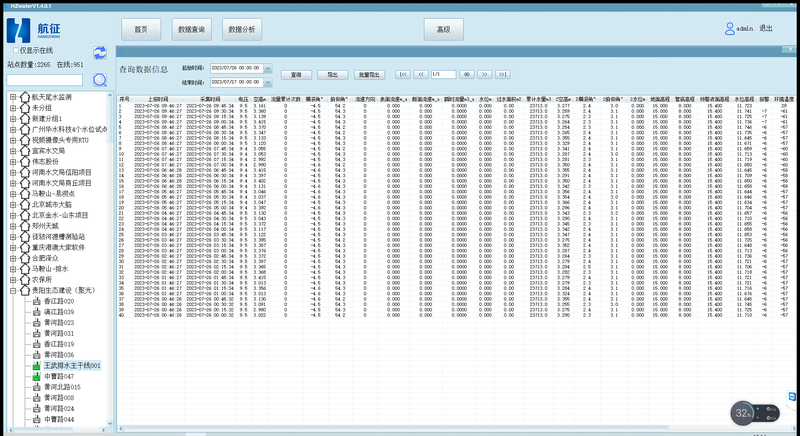Select the 广州华水科技4个水位试点 group
This screenshot has height=436, width=800.
tap(69, 130)
